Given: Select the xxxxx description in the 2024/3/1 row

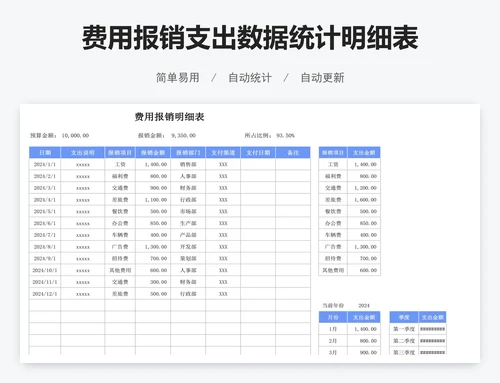Looking at the screenshot, I should (x=83, y=188).
